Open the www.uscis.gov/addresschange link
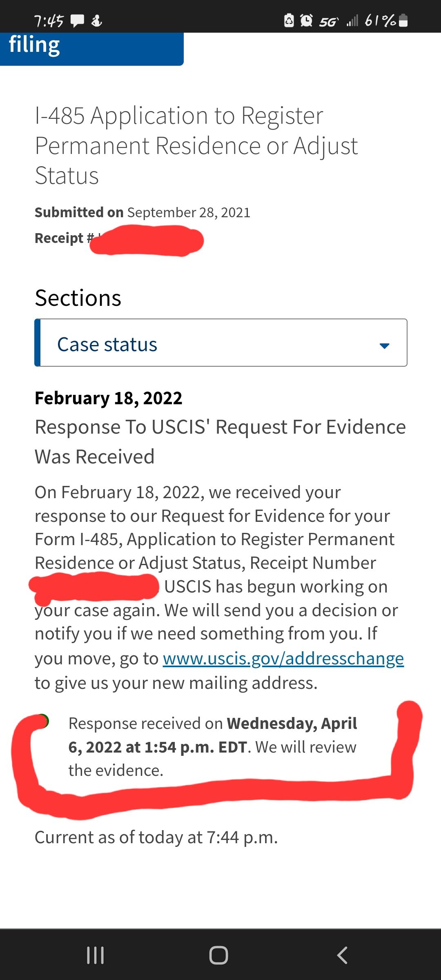This screenshot has height=980, width=441. (283, 659)
